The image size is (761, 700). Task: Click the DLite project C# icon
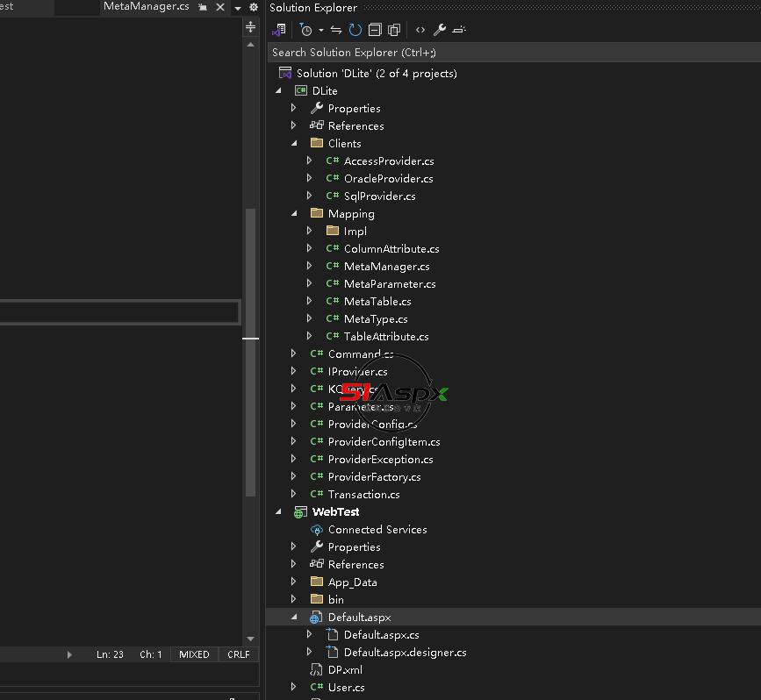(301, 90)
